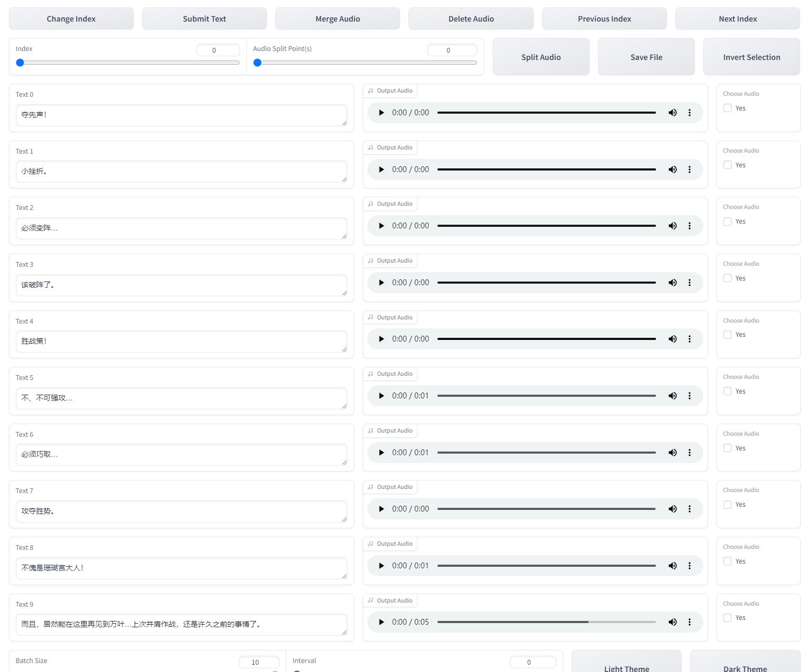
Task: Open more options menu for Text 7 audio
Action: 690,509
